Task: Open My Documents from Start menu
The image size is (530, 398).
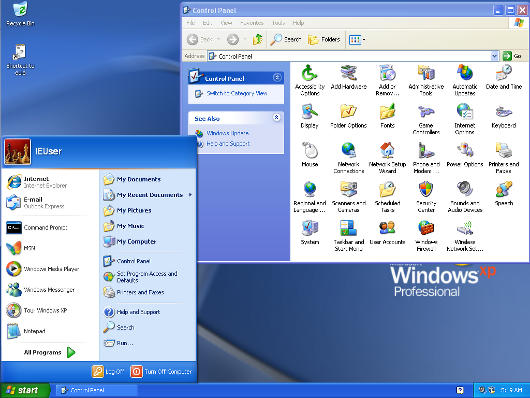Action: point(132,179)
